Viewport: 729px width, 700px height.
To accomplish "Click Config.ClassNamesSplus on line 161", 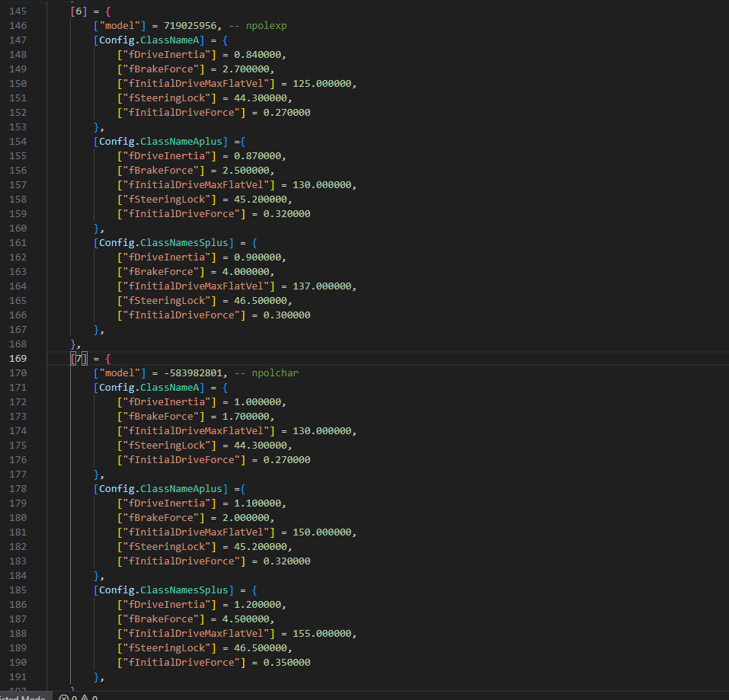I will click(x=164, y=243).
